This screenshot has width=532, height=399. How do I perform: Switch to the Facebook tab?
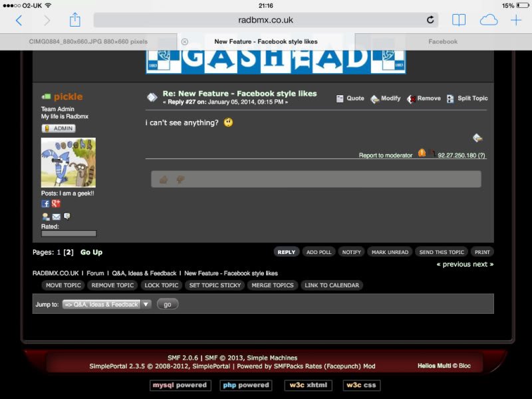coord(443,42)
